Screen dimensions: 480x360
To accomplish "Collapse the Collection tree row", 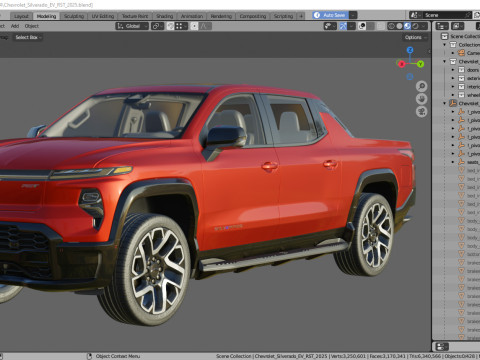I will coord(445,45).
